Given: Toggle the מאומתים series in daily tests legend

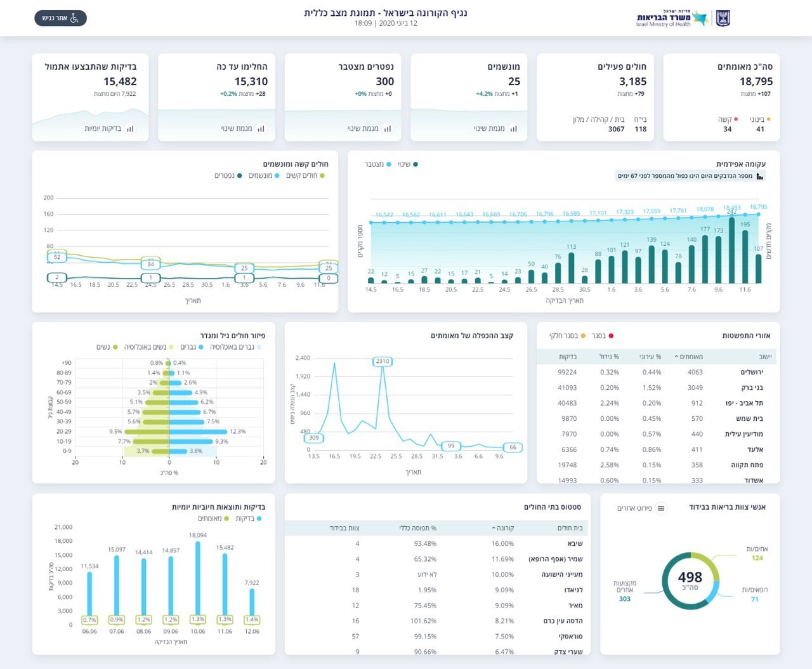Looking at the screenshot, I should [213, 519].
